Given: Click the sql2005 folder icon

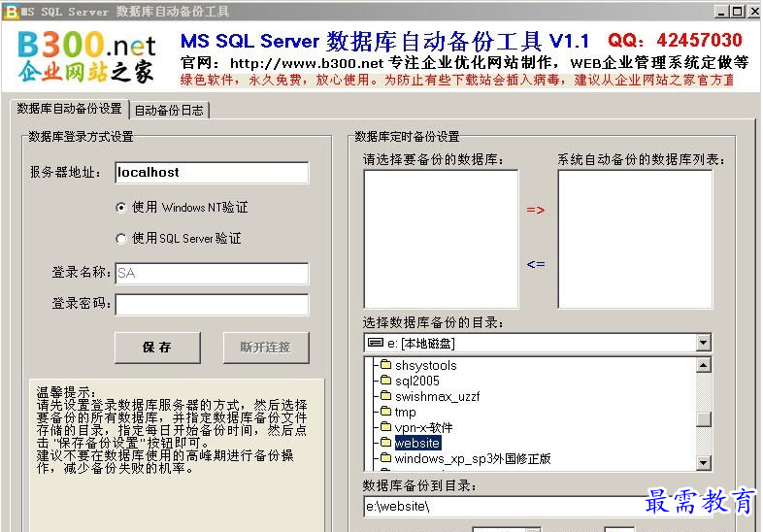Looking at the screenshot, I should (386, 380).
